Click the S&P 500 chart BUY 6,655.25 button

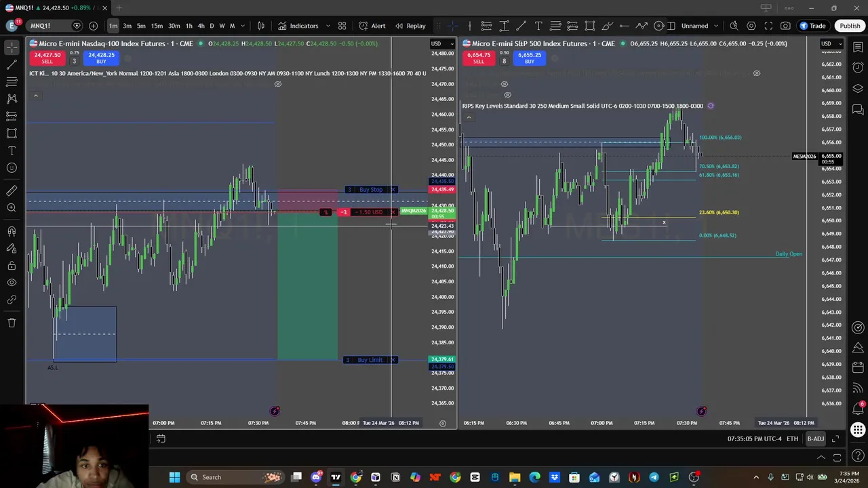[x=530, y=58]
